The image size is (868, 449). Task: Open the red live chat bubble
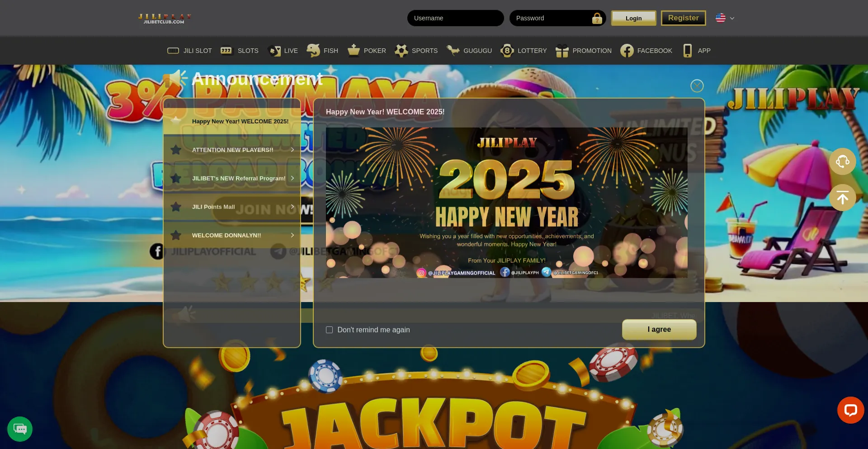tap(851, 410)
